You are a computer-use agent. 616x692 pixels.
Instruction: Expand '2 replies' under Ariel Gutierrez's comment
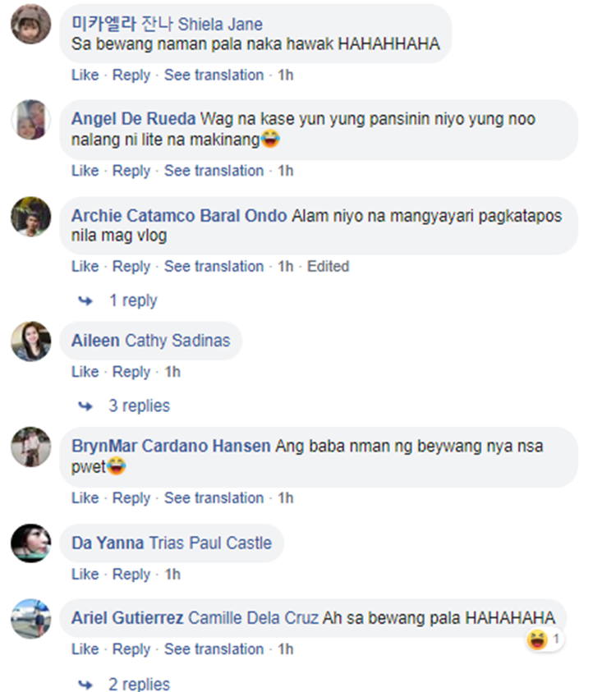click(139, 684)
